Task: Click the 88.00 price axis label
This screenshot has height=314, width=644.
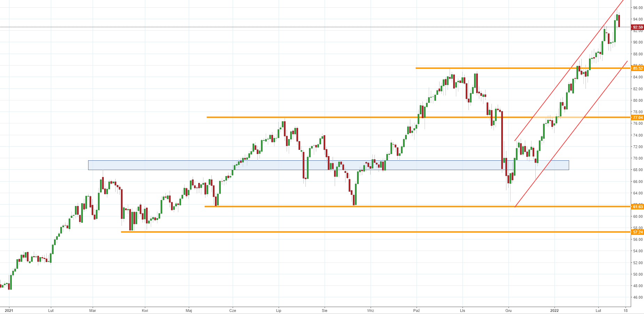Action: point(638,54)
